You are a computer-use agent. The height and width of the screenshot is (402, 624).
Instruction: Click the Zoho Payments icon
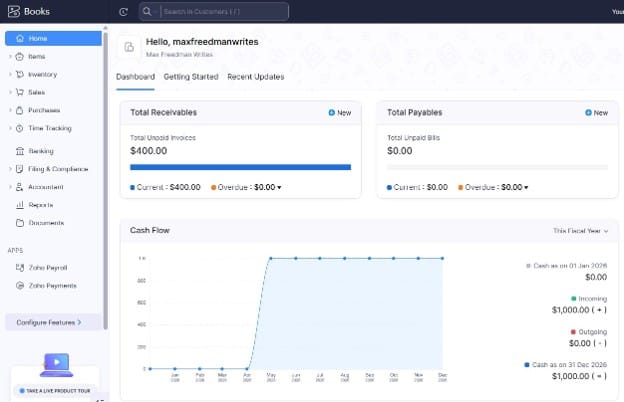20,285
